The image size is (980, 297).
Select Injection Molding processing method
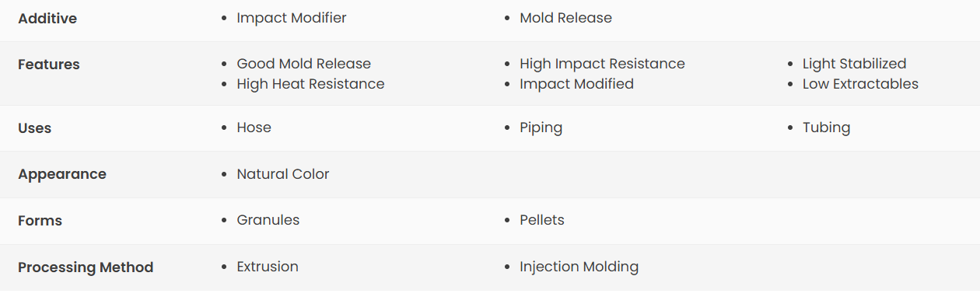coord(579,267)
